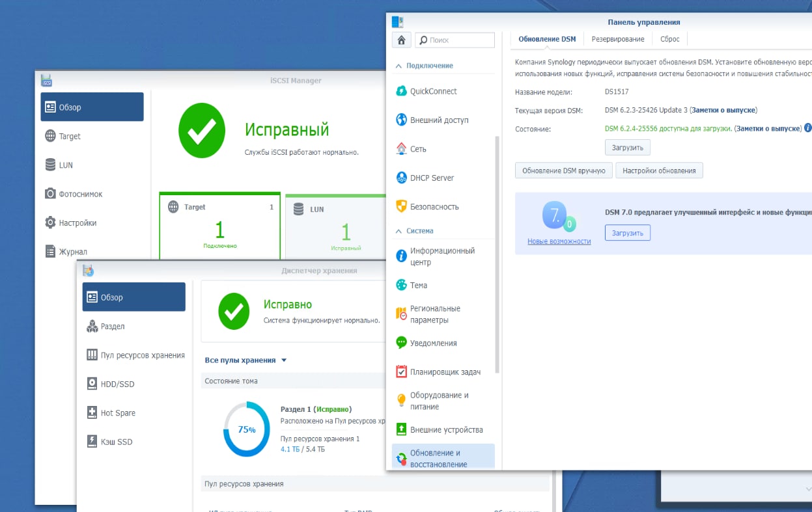Open LUN section in iSCSI Manager
The image size is (812, 512).
coord(92,165)
